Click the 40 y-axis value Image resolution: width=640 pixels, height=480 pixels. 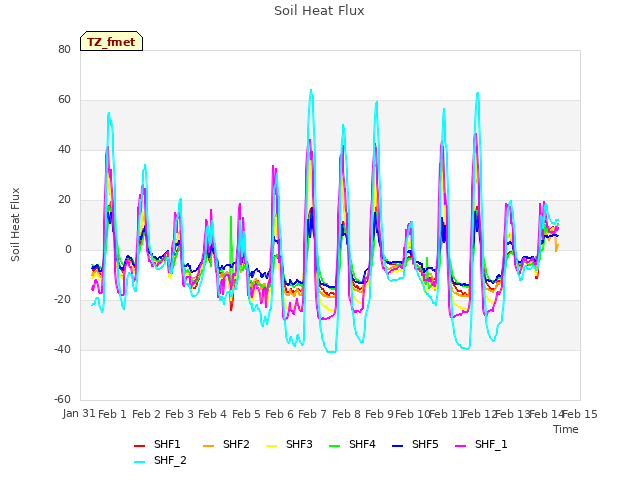tap(64, 149)
